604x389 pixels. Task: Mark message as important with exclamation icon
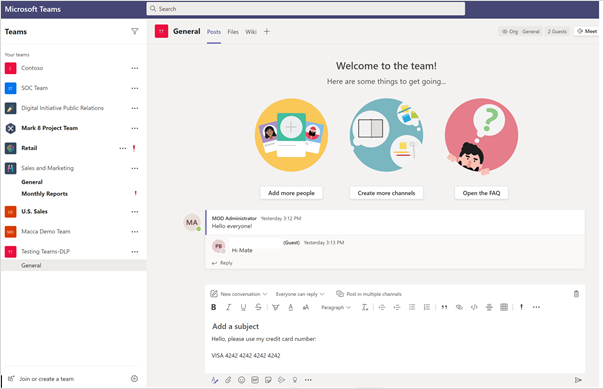pyautogui.click(x=521, y=307)
